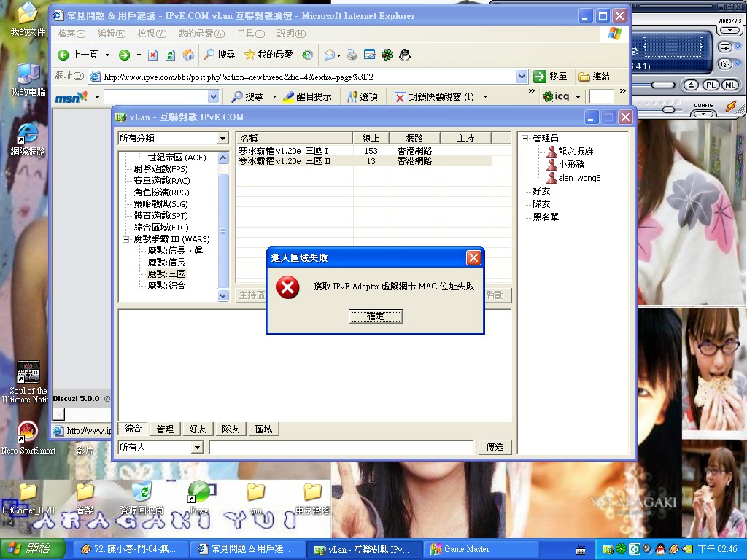Click the IE Forward arrow icon
The height and width of the screenshot is (560, 747).
tap(124, 55)
